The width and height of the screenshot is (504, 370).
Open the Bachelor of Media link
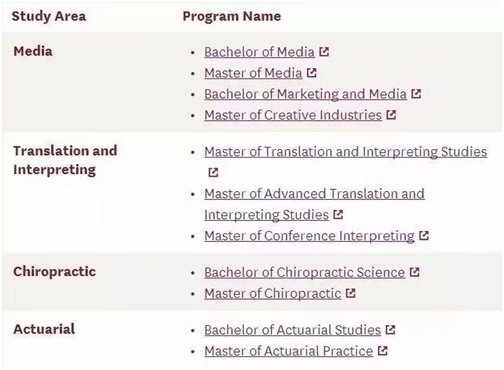pos(259,52)
